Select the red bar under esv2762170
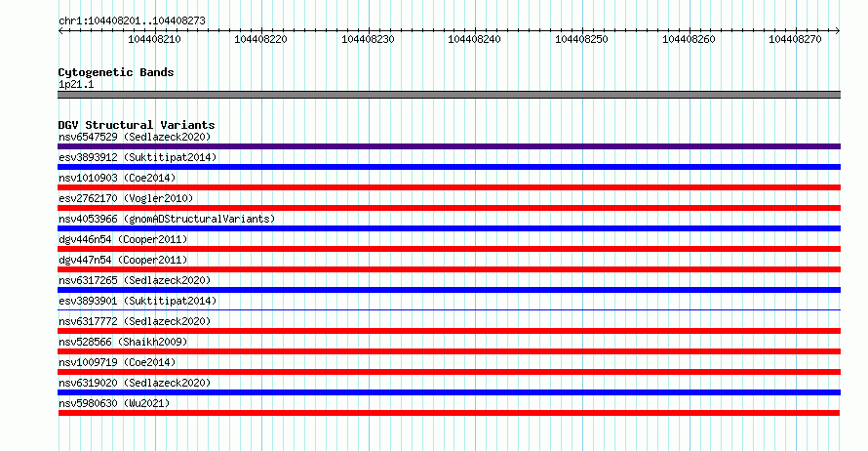The image size is (868, 451). coord(449,208)
